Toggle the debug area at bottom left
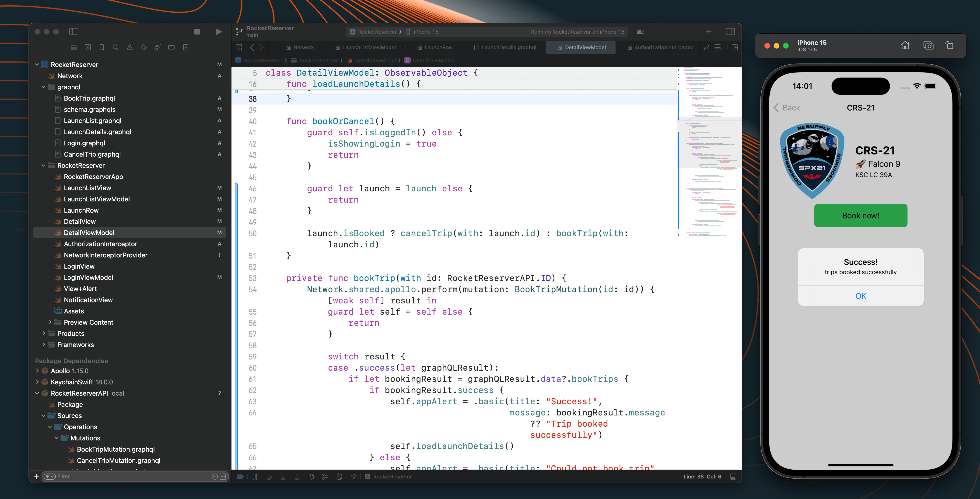This screenshot has height=499, width=980. tap(240, 476)
